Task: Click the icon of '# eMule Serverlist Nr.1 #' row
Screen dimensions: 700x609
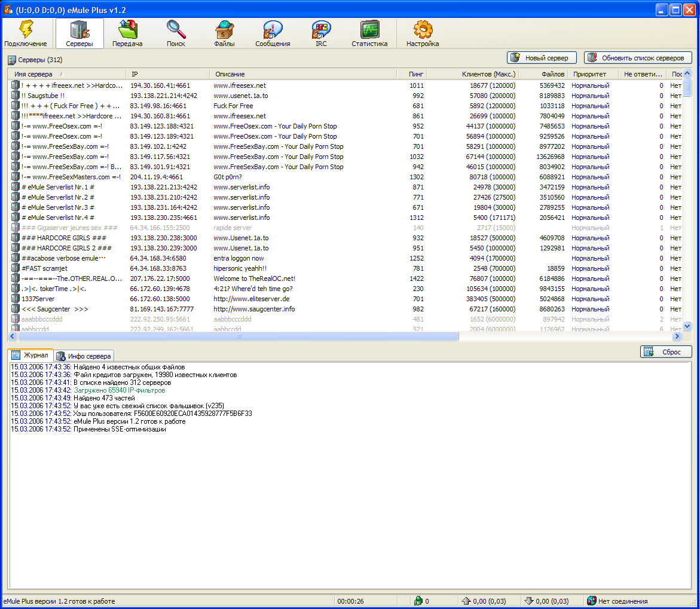Action: [15, 187]
